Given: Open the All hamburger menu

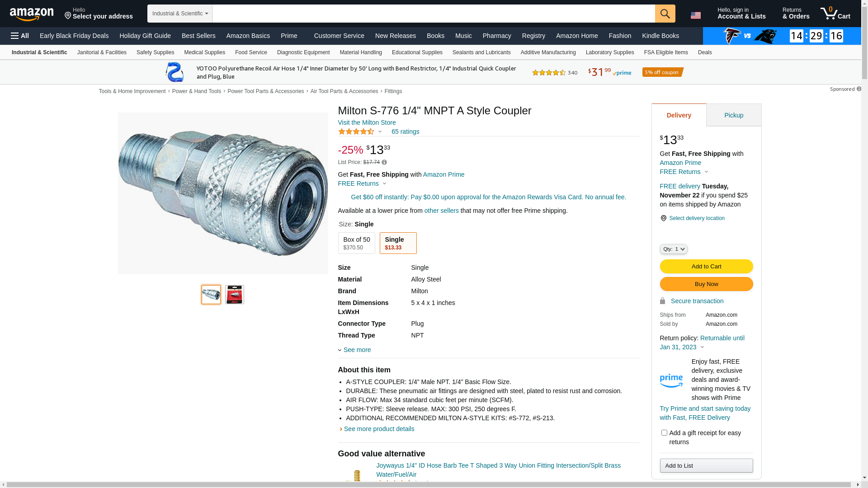Looking at the screenshot, I should 20,36.
